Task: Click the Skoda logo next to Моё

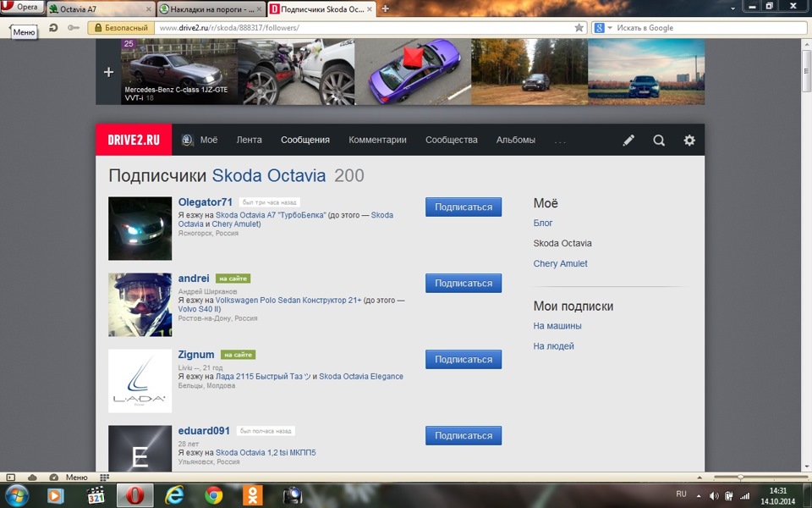Action: tap(188, 140)
